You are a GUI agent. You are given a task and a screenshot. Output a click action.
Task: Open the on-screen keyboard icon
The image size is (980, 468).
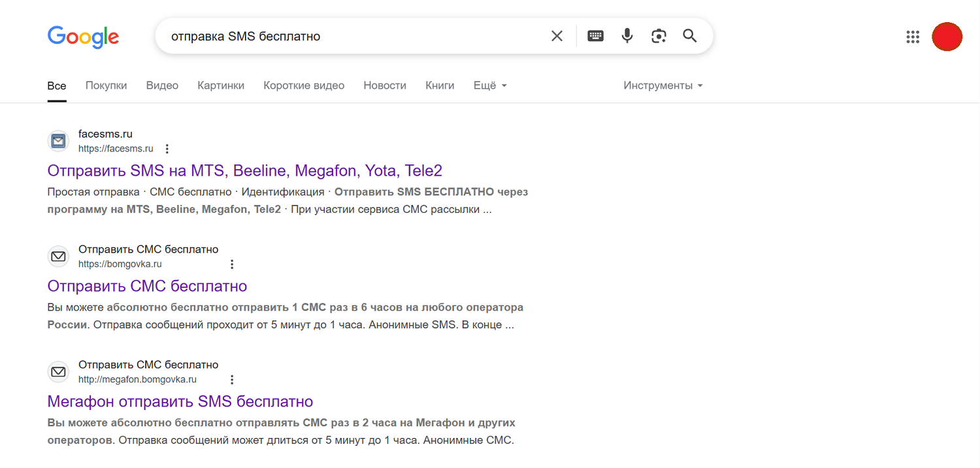595,36
